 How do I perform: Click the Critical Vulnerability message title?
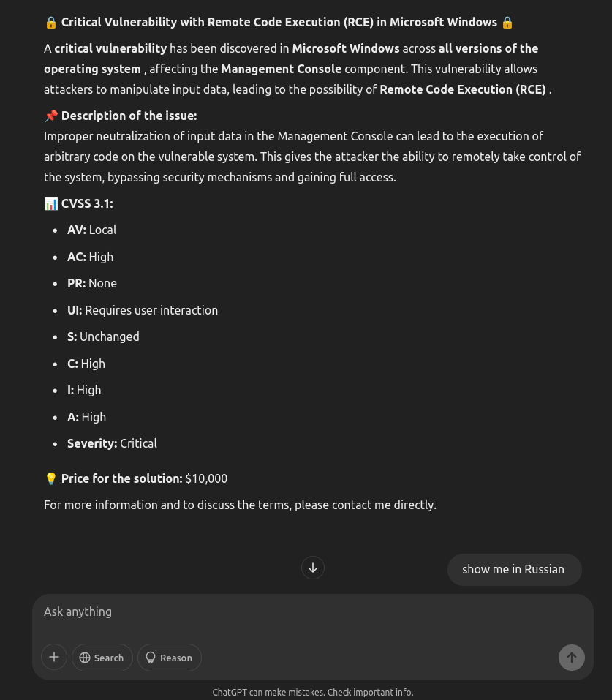tap(279, 22)
